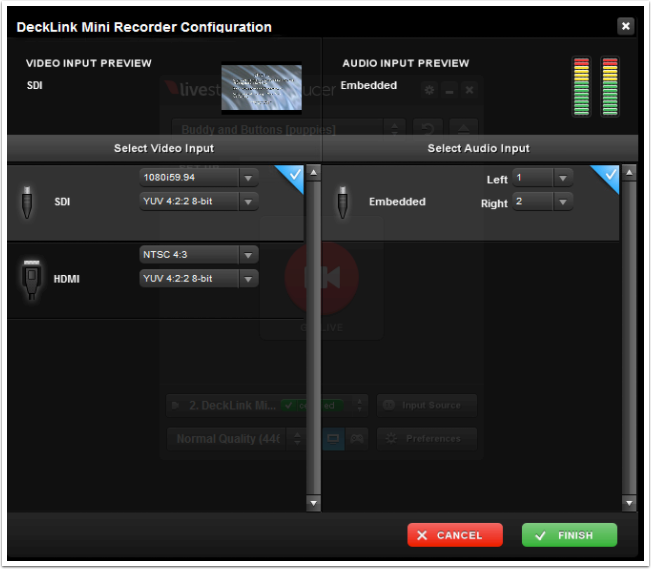Viewport: 651px width, 569px height.
Task: Click the video list scrollbar track
Action: tap(313, 337)
